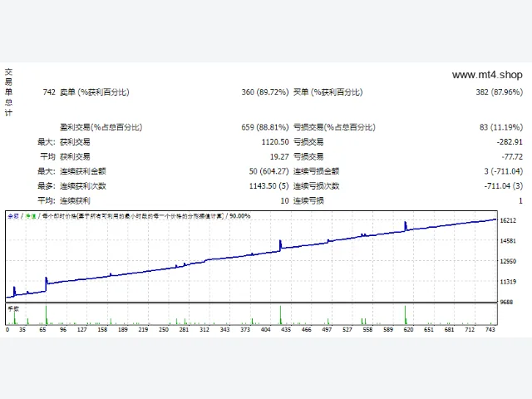
Task: Click the 9688 balance axis label
Action: point(506,302)
